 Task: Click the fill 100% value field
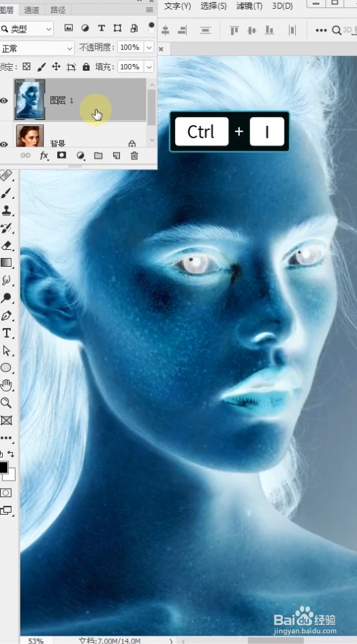[x=131, y=67]
